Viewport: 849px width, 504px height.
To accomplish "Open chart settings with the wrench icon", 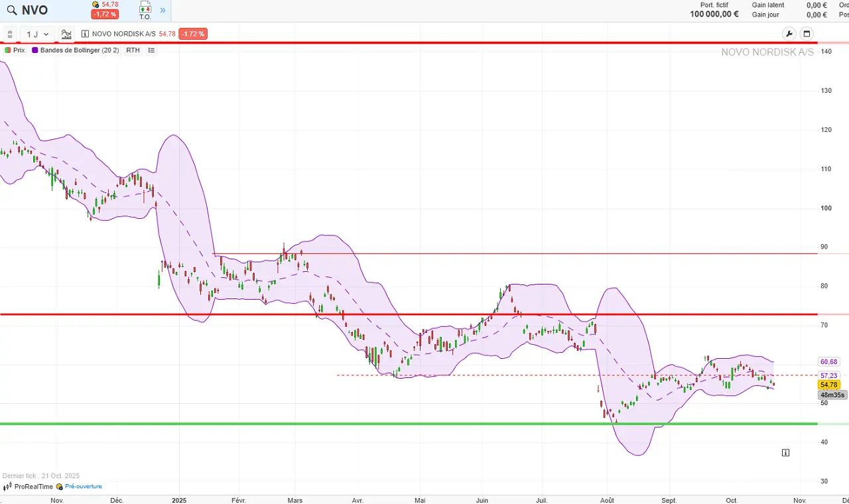I will (789, 34).
